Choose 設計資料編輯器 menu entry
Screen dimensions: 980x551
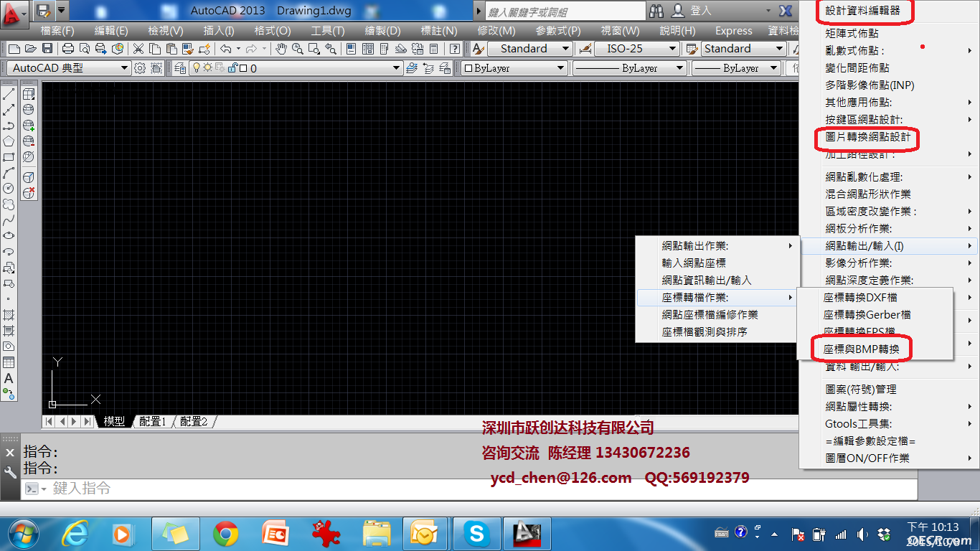862,11
